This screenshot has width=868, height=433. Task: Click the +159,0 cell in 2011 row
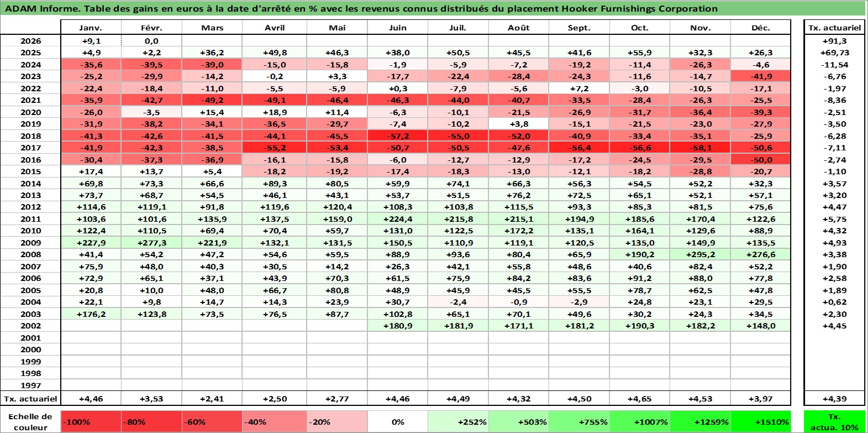[x=337, y=219]
